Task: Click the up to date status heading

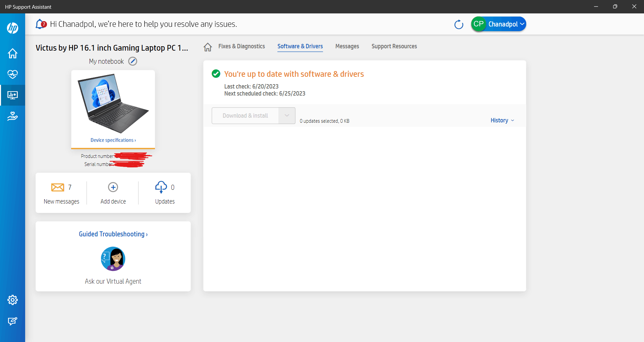Action: click(294, 74)
